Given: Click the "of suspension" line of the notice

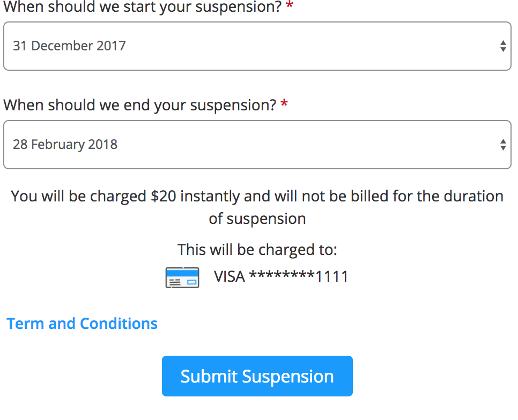Looking at the screenshot, I should tap(257, 219).
